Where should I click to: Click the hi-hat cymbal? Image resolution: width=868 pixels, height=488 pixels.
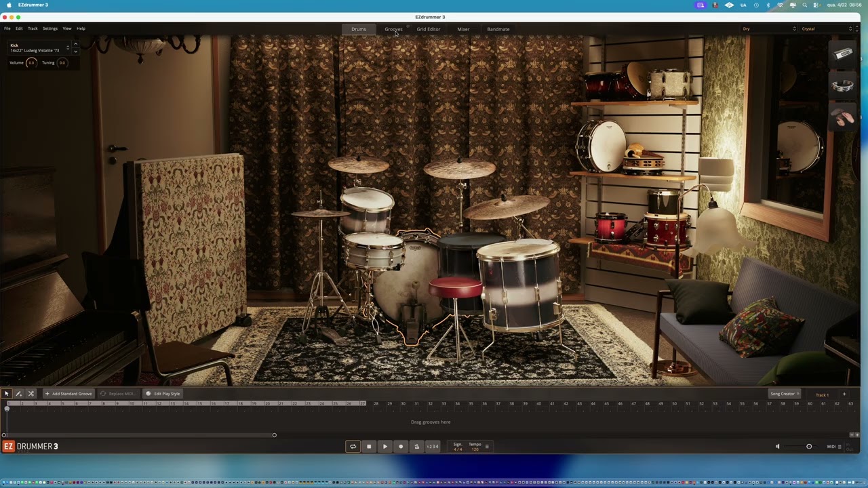(320, 213)
